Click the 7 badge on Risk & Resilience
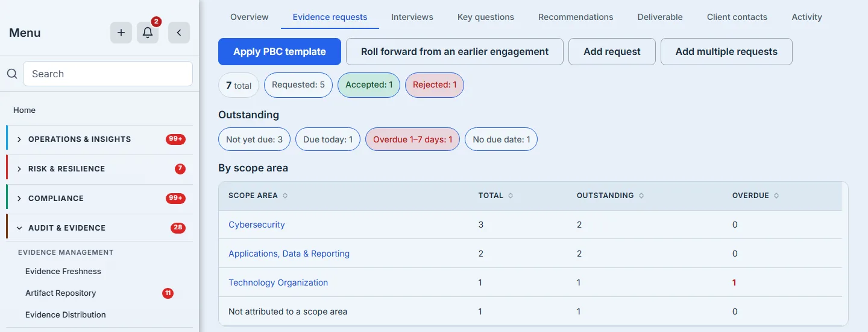 (x=180, y=169)
